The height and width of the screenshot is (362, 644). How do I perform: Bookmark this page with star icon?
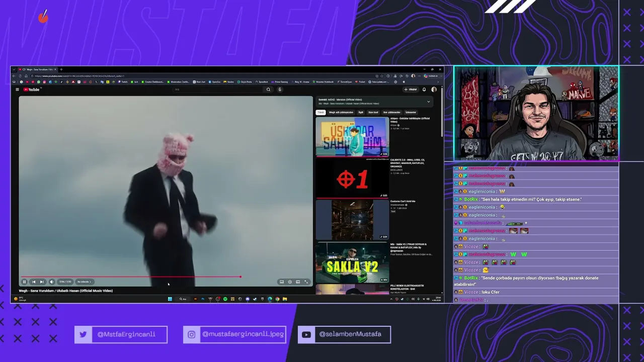[x=382, y=76]
